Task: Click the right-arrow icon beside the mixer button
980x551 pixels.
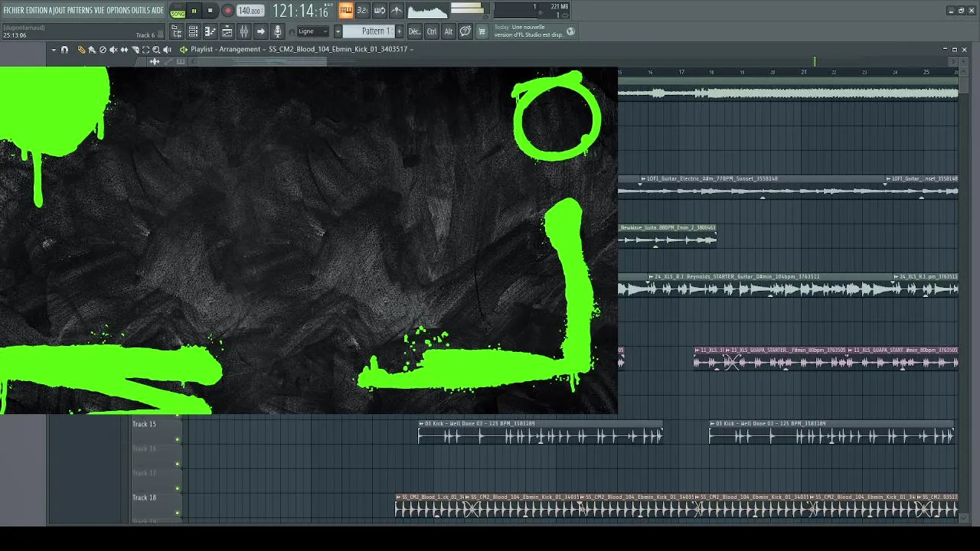Action: 260,31
